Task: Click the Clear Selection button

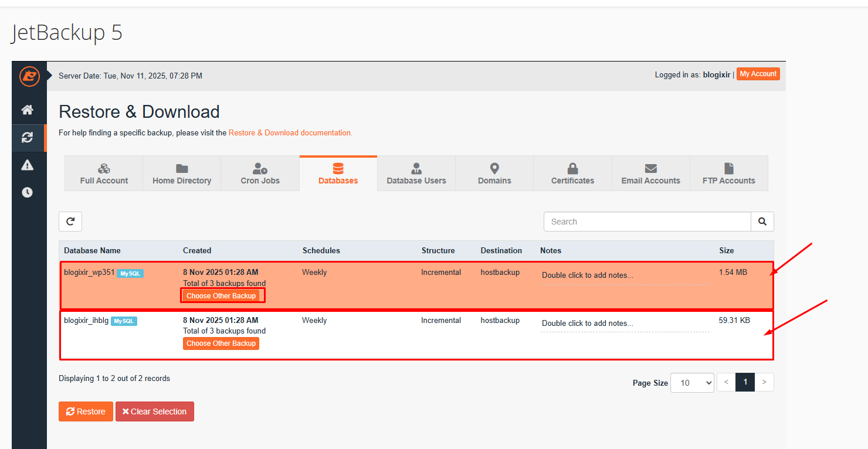Action: coord(154,411)
